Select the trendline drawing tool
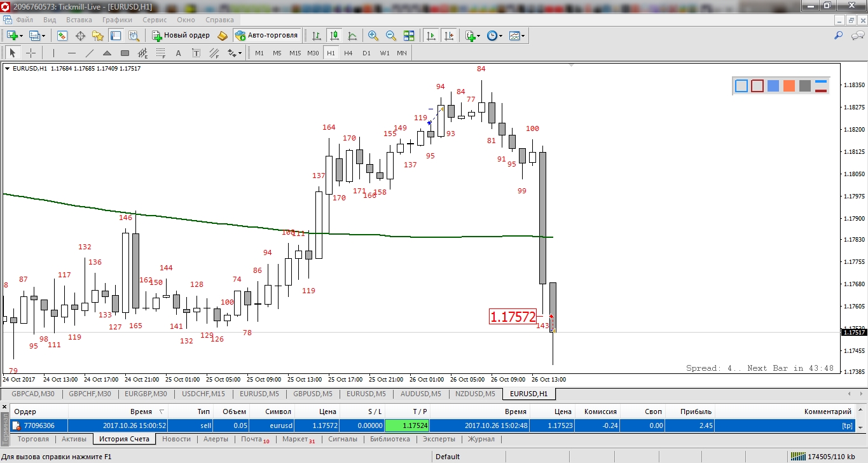 click(90, 53)
